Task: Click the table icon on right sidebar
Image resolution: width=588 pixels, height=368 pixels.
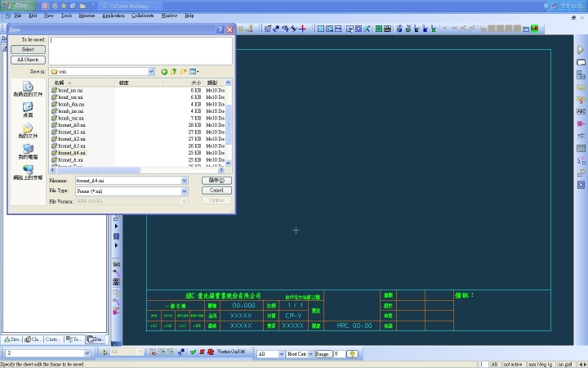Action: [581, 148]
